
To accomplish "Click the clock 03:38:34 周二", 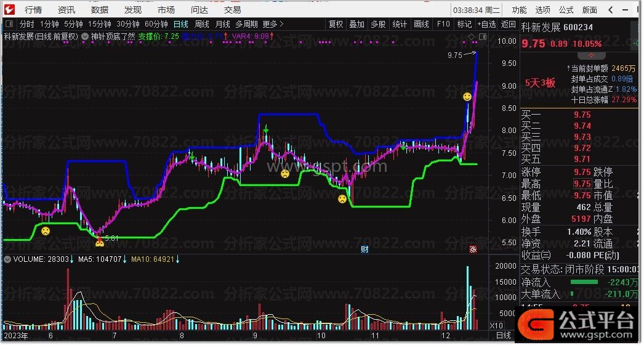I will pyautogui.click(x=477, y=10).
